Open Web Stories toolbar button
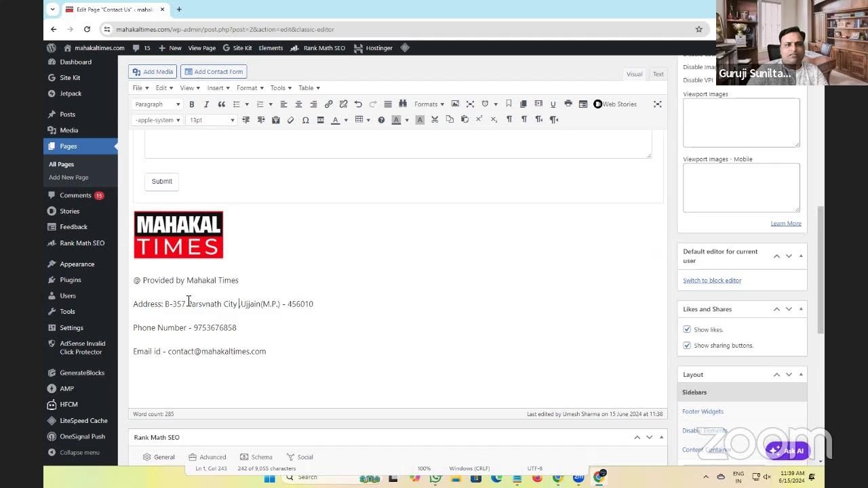Image resolution: width=868 pixels, height=488 pixels. click(x=615, y=104)
